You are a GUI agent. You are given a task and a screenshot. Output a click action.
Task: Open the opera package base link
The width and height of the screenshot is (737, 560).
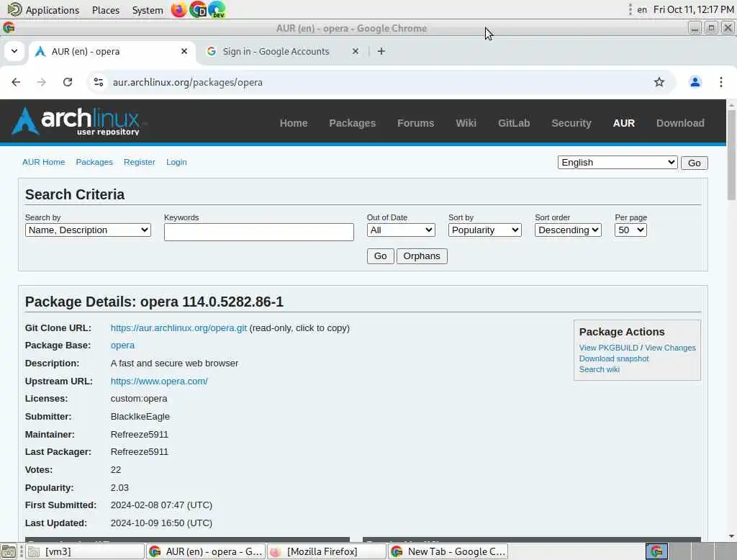pos(122,345)
